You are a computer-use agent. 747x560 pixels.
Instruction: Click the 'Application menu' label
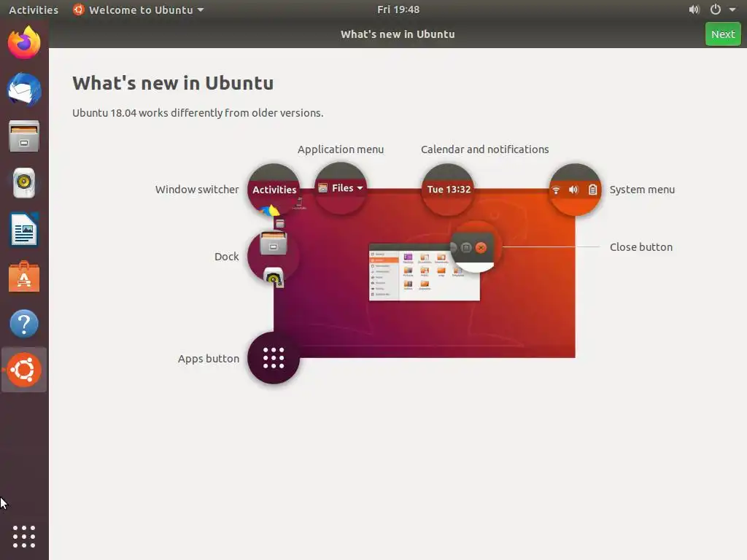[x=341, y=149]
